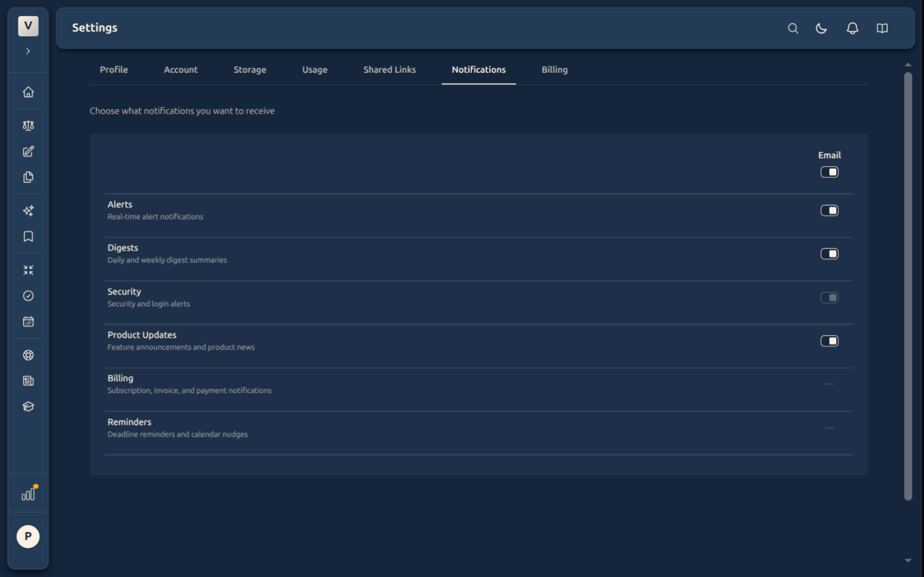Screen dimensions: 924x577
Task: Open the newspaper sidebar icon
Action: (28, 381)
